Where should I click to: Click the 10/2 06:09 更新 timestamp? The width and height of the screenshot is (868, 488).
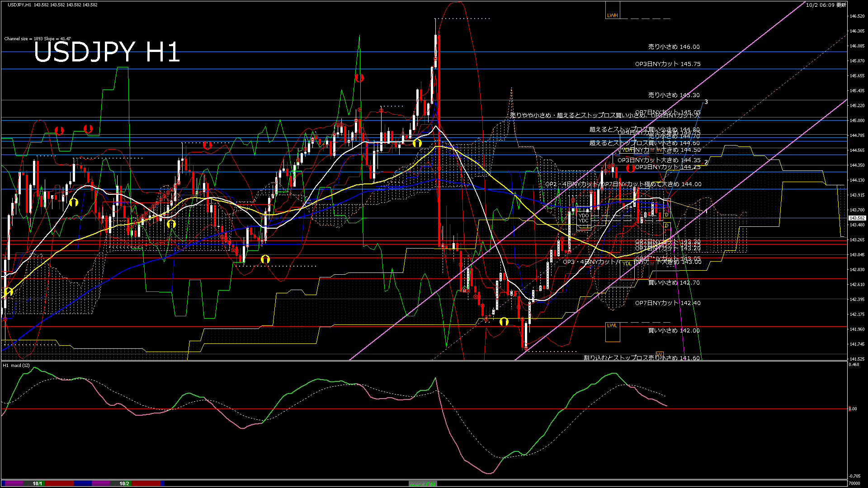(x=826, y=5)
